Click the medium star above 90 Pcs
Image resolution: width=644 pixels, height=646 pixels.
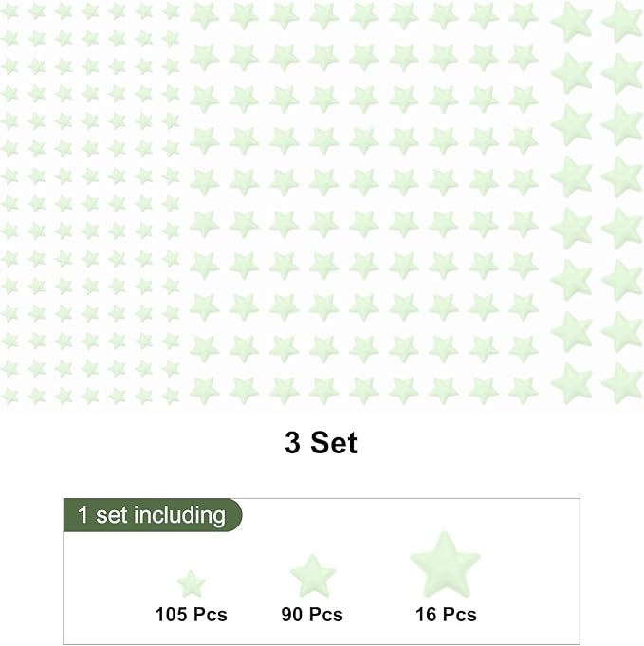coord(313,576)
